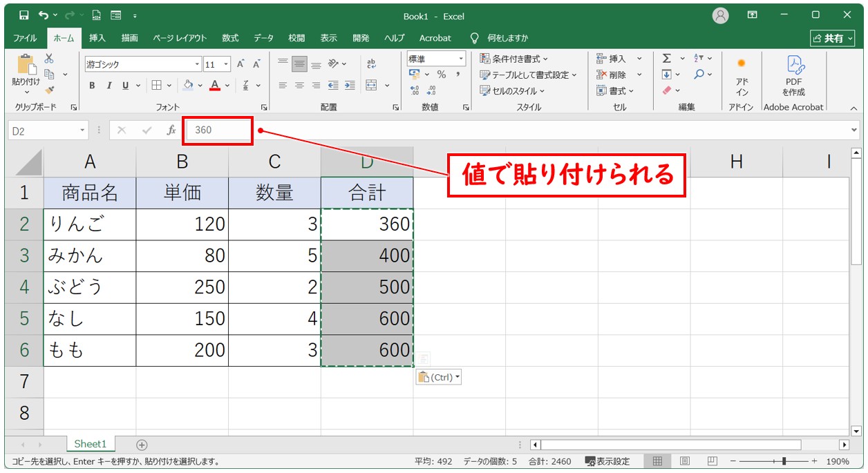Toggle bold formatting
Screen dimensions: 868x473
(92, 86)
